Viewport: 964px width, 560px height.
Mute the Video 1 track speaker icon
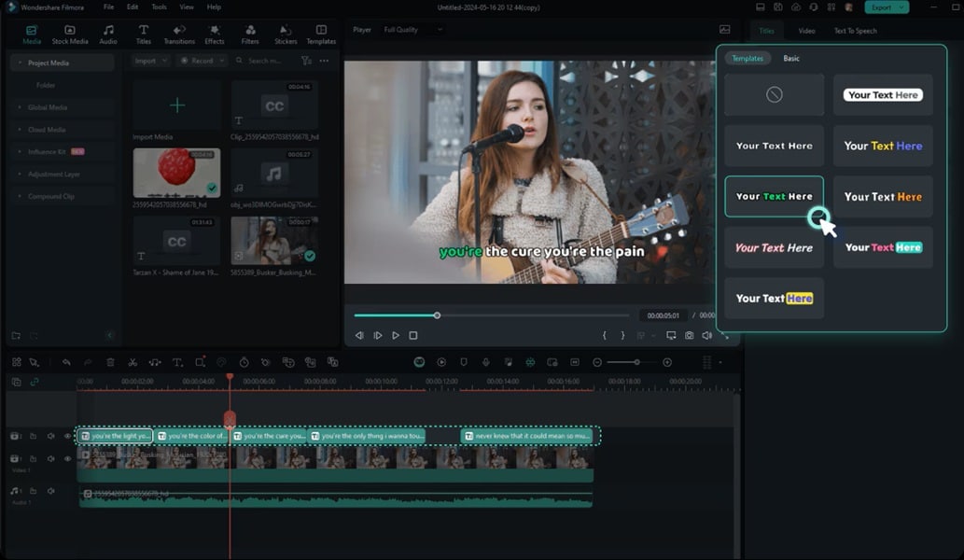(x=51, y=458)
